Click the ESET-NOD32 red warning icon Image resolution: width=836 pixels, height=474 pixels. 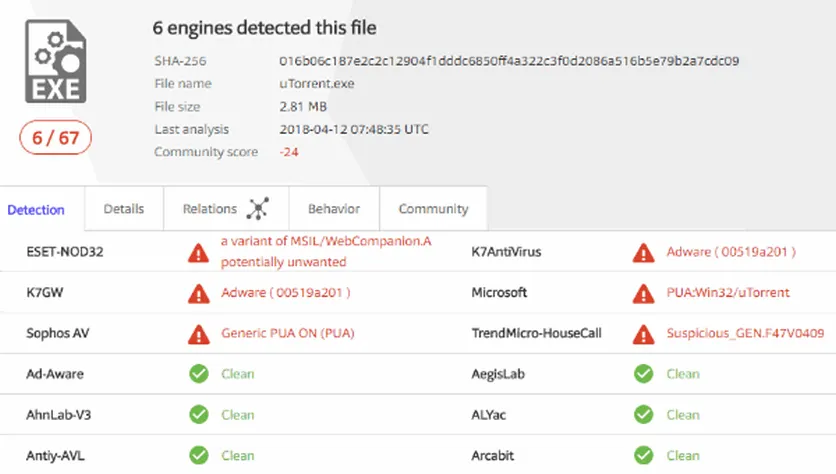198,253
